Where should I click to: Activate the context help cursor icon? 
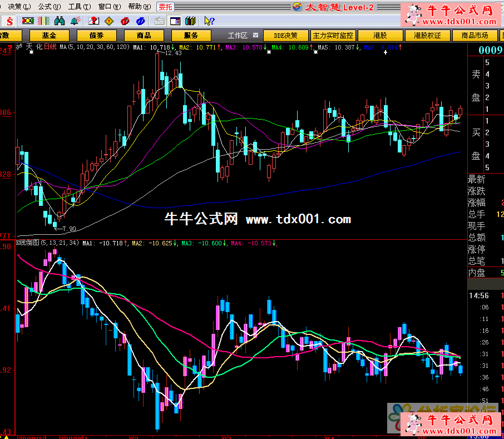click(209, 21)
